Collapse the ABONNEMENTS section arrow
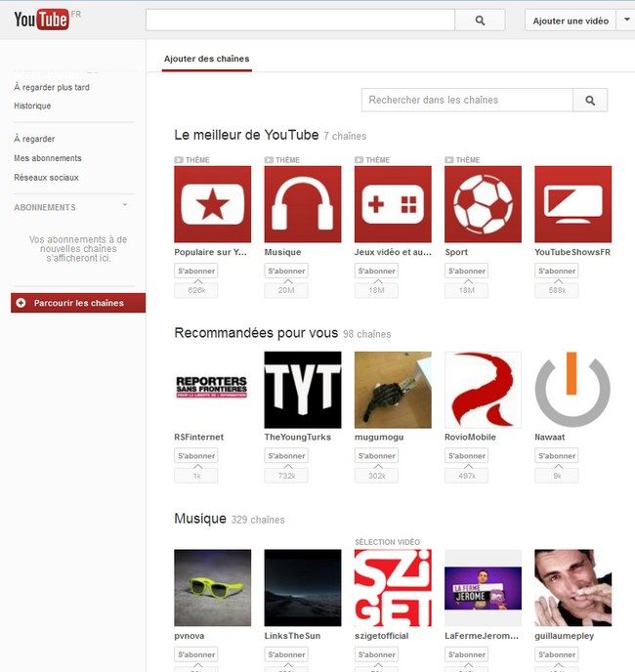This screenshot has height=672, width=635. click(x=124, y=206)
